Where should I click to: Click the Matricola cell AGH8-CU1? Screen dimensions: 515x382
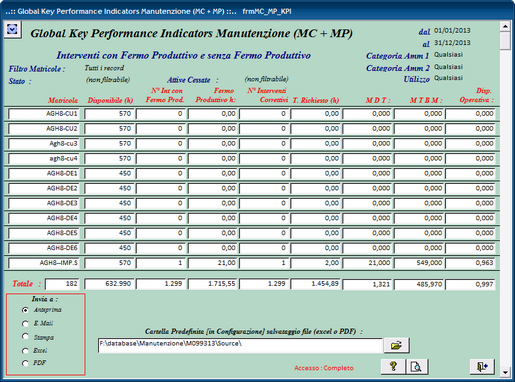click(x=44, y=114)
